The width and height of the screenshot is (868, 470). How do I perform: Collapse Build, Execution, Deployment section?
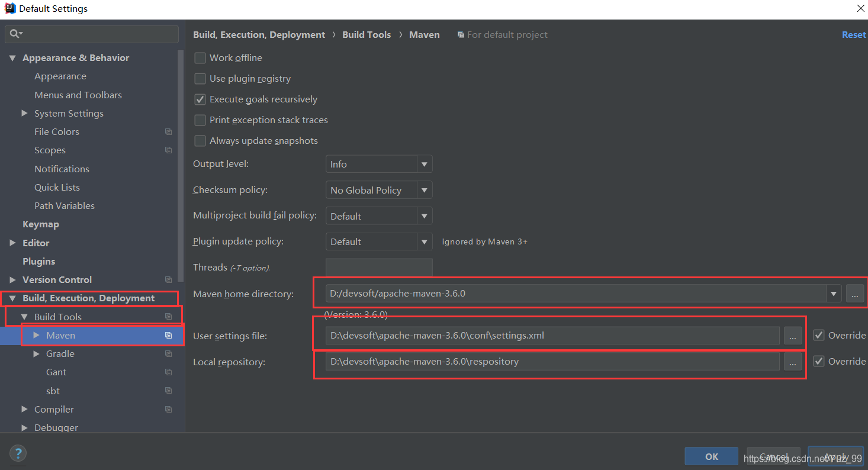tap(12, 298)
